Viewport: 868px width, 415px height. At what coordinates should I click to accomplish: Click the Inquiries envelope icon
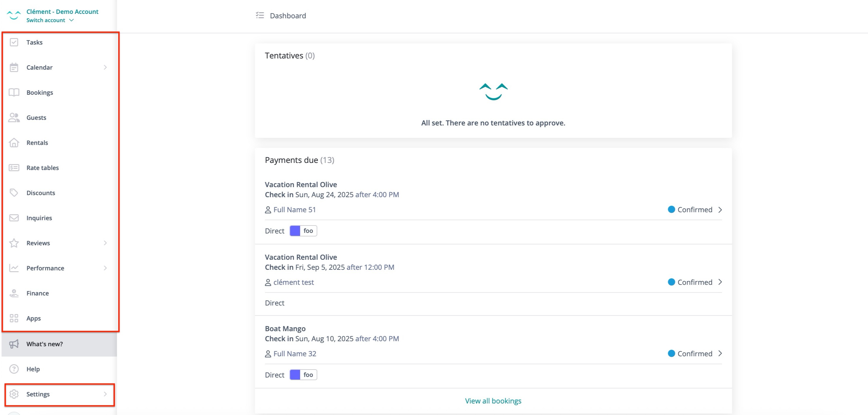(14, 218)
